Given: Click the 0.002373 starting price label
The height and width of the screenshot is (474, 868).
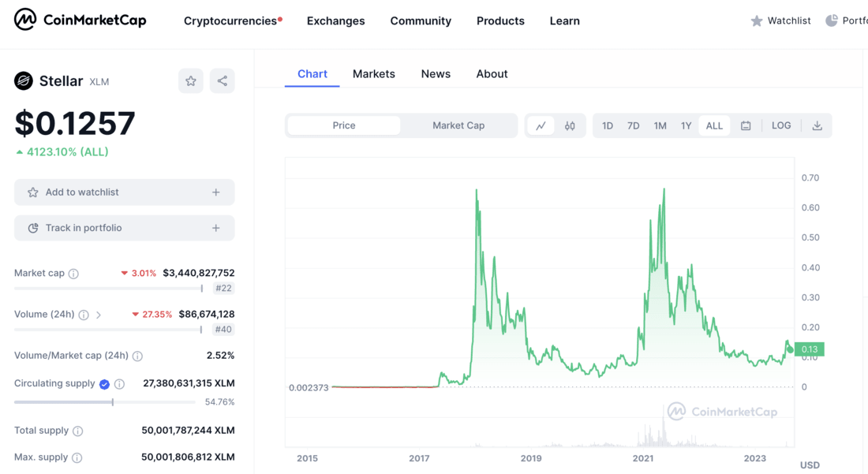Looking at the screenshot, I should point(309,388).
